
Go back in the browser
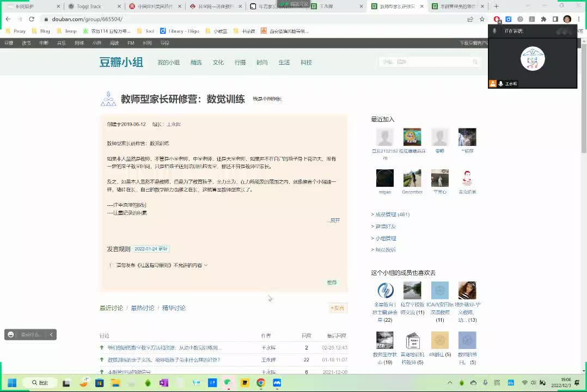click(8, 19)
